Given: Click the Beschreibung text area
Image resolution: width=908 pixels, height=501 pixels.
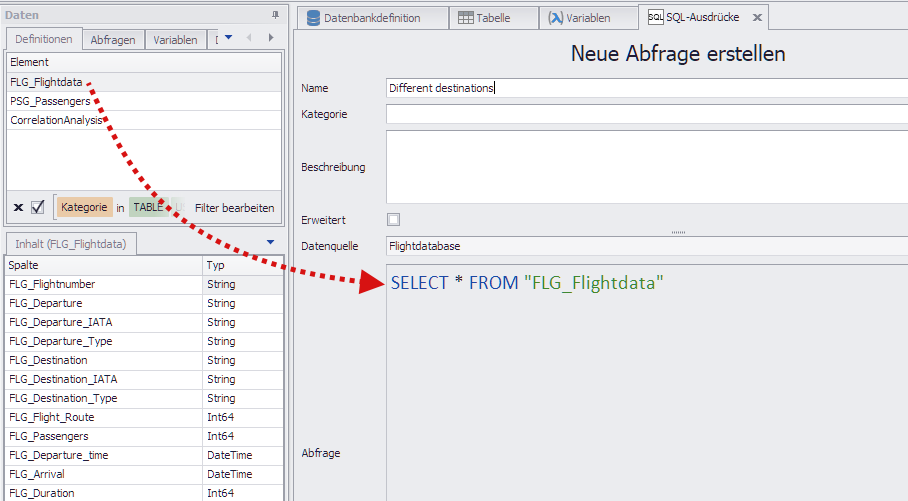Looking at the screenshot, I should click(x=647, y=167).
